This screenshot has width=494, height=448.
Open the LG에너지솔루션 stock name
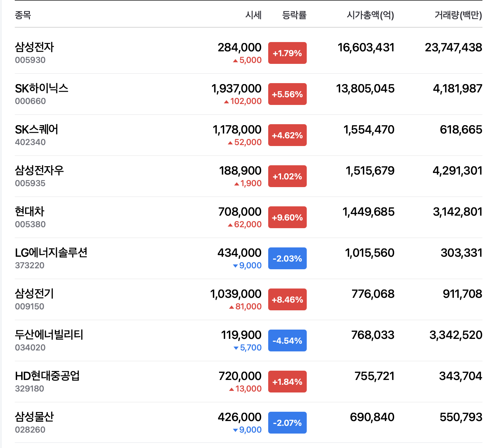[51, 253]
